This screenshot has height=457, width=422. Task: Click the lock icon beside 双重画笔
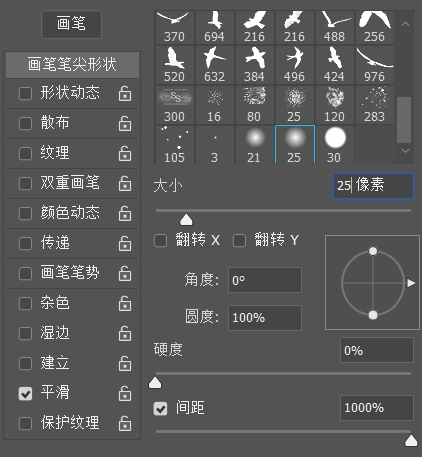tap(125, 183)
